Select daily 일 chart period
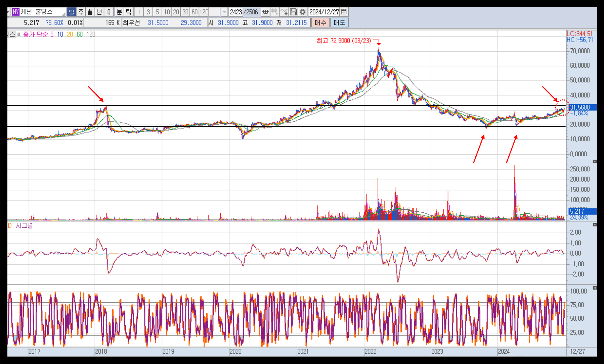This screenshot has width=604, height=364. pos(71,12)
